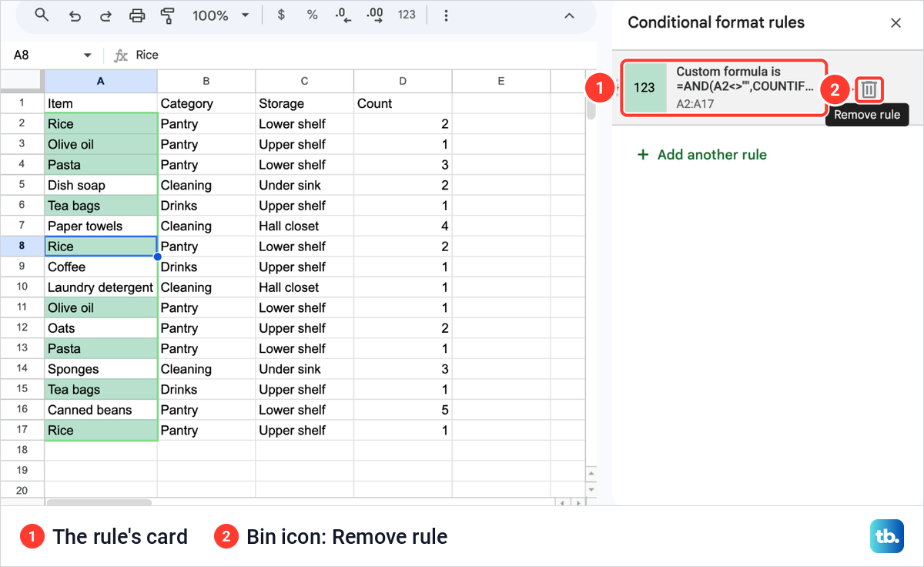Screen dimensions: 924x567
Task: Click the Print icon
Action: (x=137, y=15)
